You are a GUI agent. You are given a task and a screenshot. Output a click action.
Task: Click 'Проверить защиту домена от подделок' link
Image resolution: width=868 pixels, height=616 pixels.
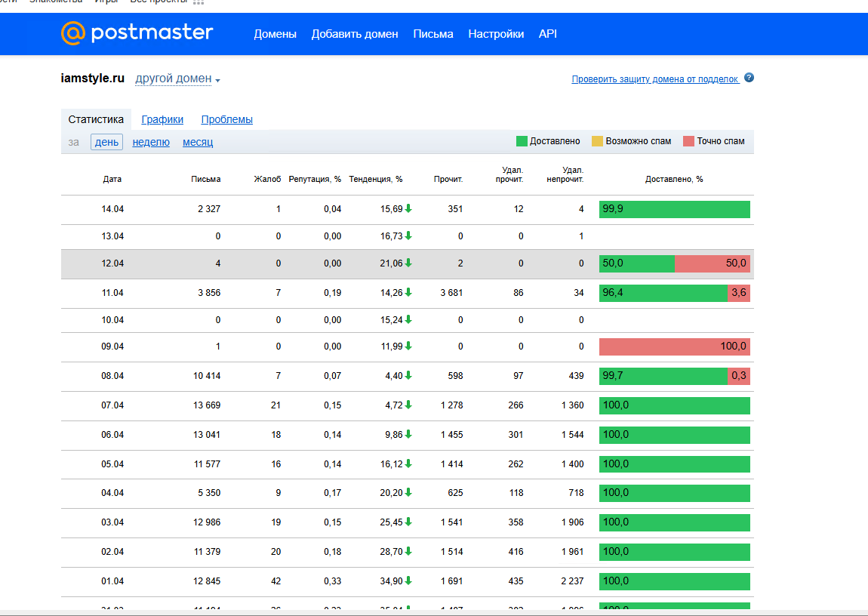(654, 79)
